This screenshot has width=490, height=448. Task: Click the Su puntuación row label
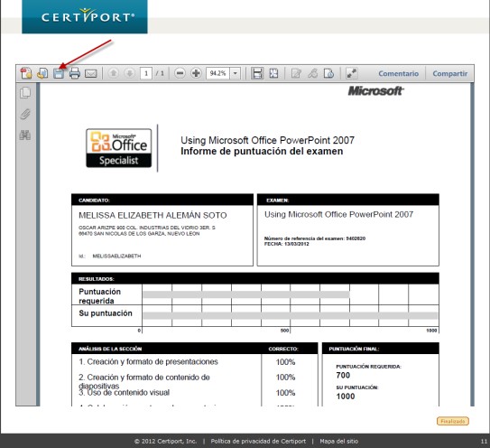[106, 313]
